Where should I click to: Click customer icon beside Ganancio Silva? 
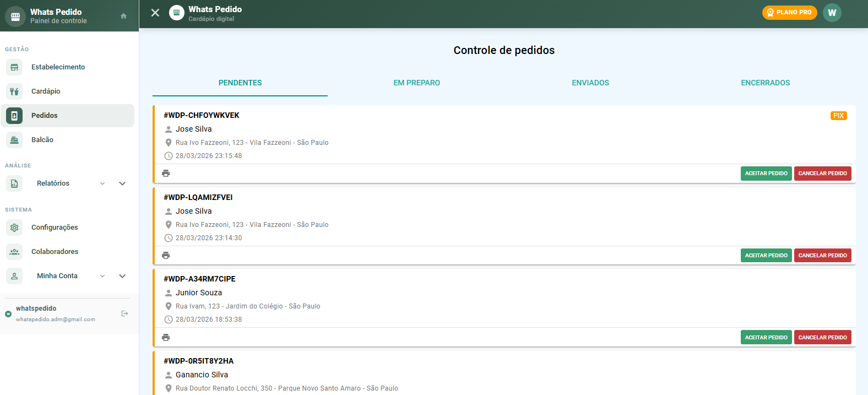(x=169, y=375)
